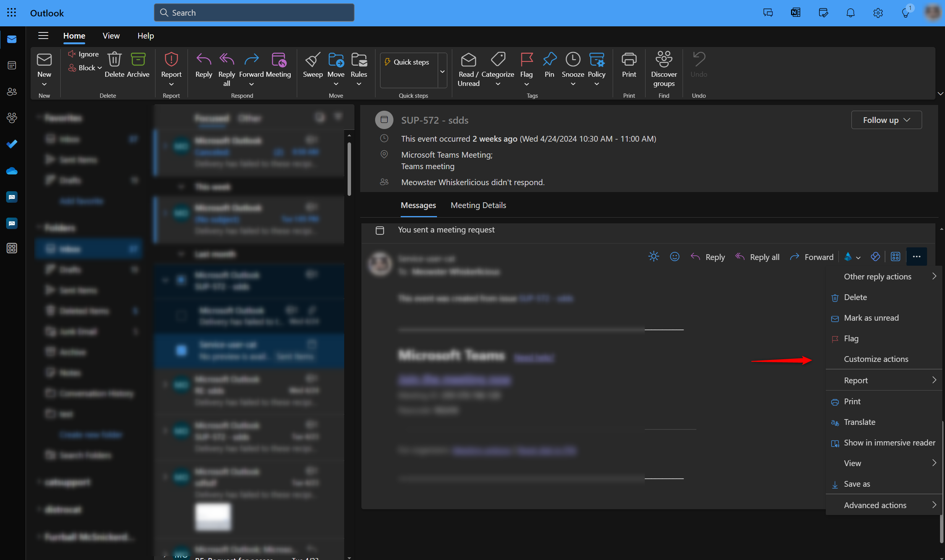
Task: Switch to Meeting Details tab
Action: tap(478, 205)
